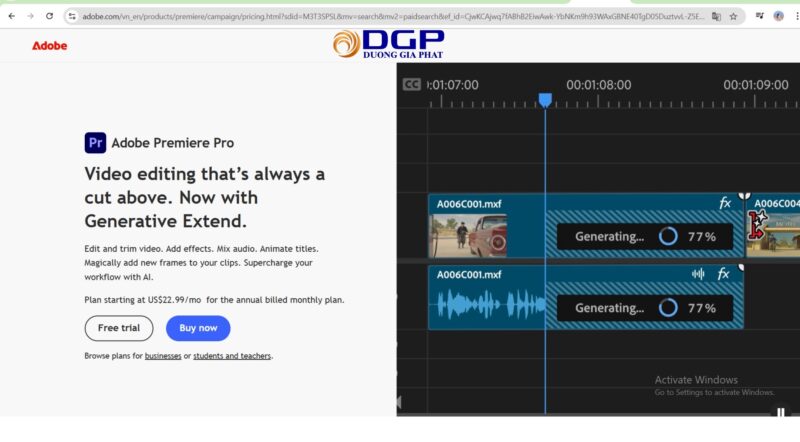Select the audio waveform in the audio clip

point(490,304)
